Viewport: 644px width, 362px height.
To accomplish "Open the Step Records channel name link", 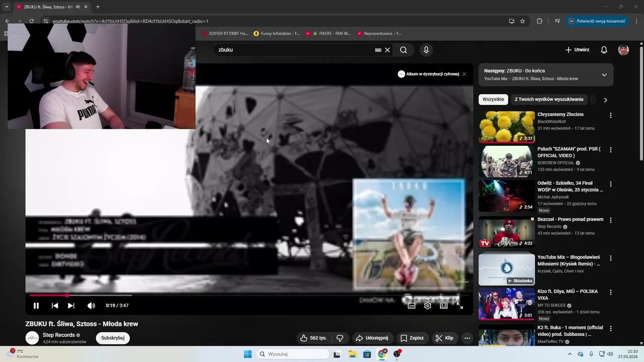I will (x=58, y=335).
